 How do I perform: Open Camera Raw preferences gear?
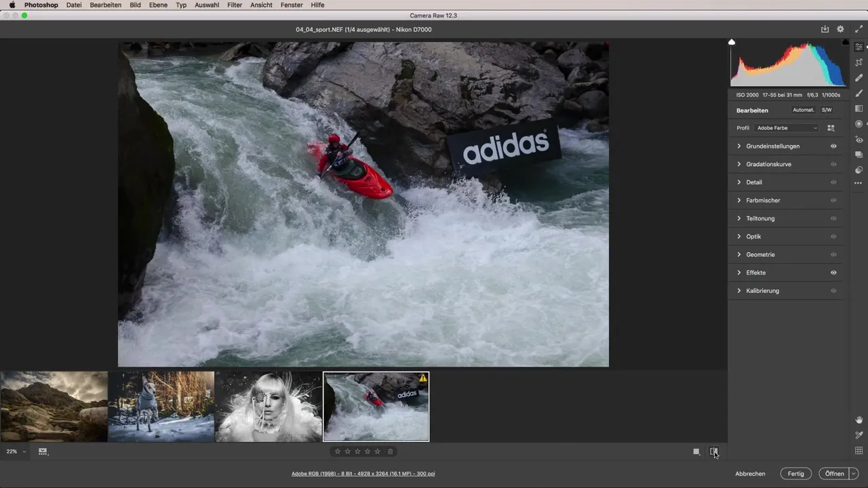pyautogui.click(x=840, y=29)
